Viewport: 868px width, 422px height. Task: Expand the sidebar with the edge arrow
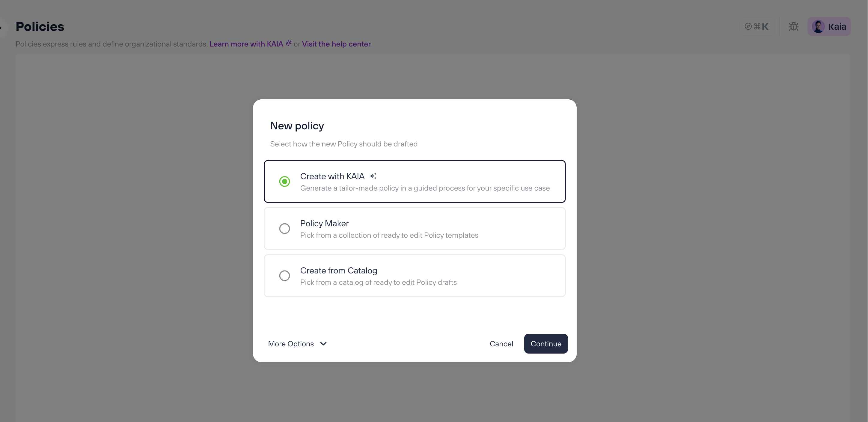pyautogui.click(x=2, y=27)
